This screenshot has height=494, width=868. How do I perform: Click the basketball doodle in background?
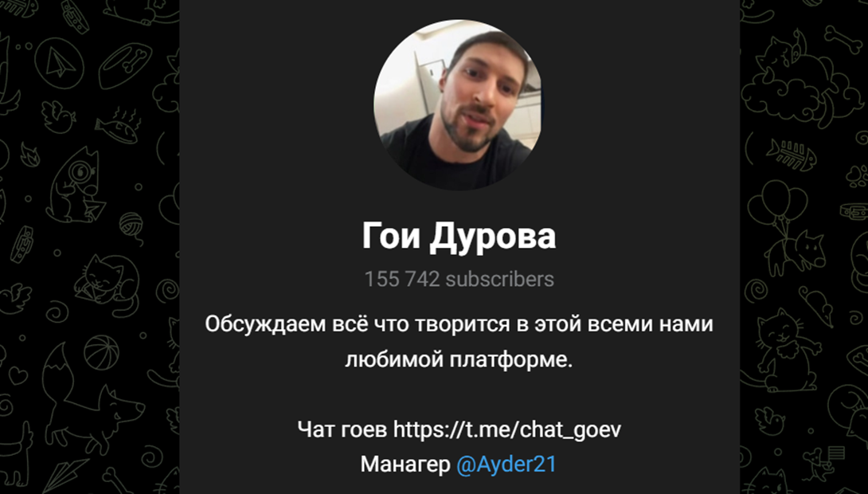pos(101,352)
